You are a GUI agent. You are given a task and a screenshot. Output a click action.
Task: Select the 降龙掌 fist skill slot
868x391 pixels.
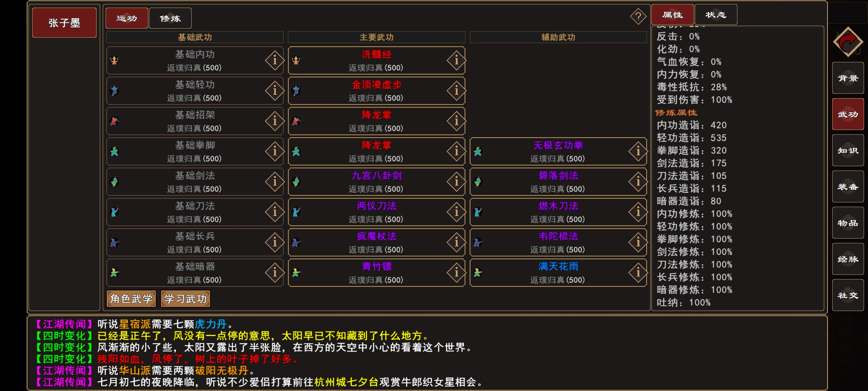pos(376,151)
